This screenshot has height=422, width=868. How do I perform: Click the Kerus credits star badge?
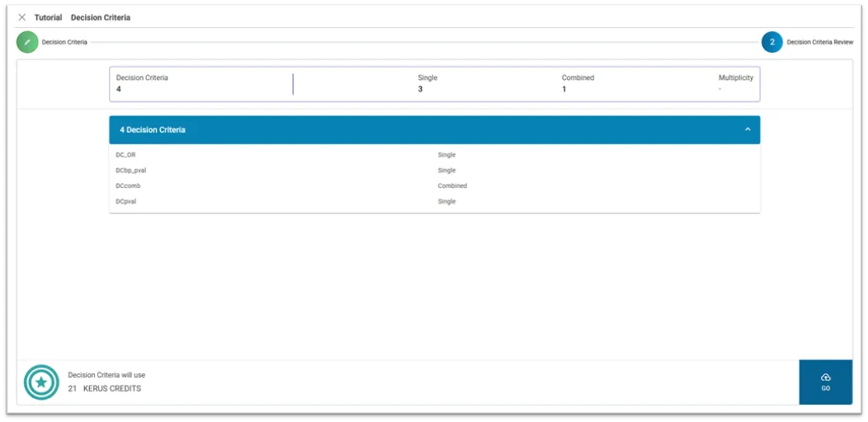[41, 382]
